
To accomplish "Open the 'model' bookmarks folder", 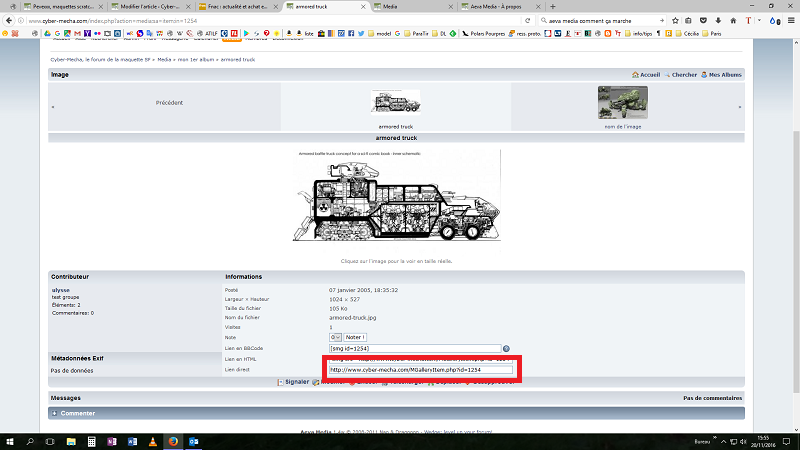I will (x=380, y=33).
